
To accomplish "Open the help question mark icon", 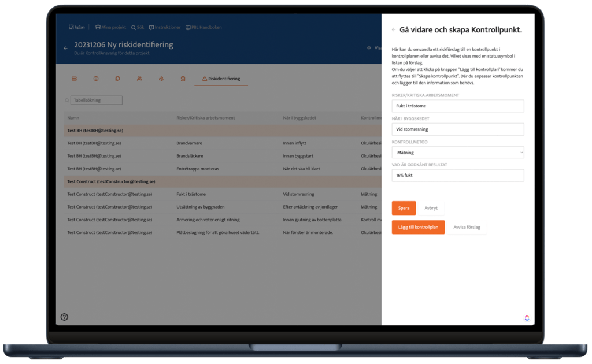I will coord(64,317).
